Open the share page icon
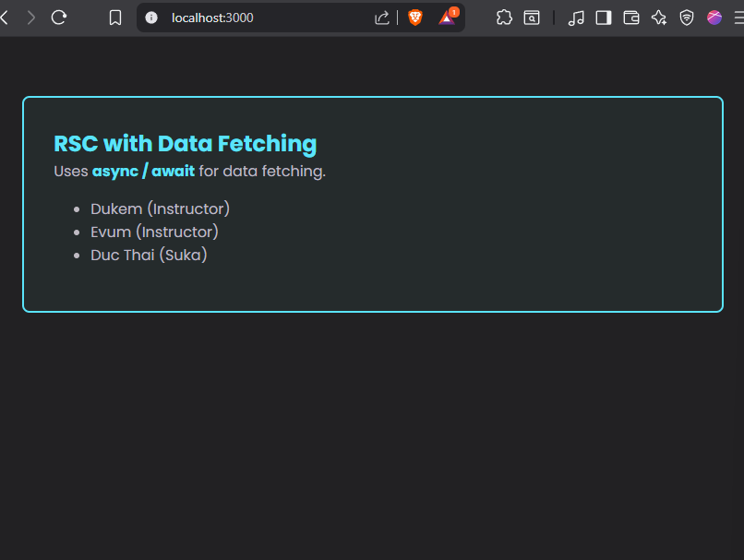This screenshot has height=560, width=744. pos(382,18)
